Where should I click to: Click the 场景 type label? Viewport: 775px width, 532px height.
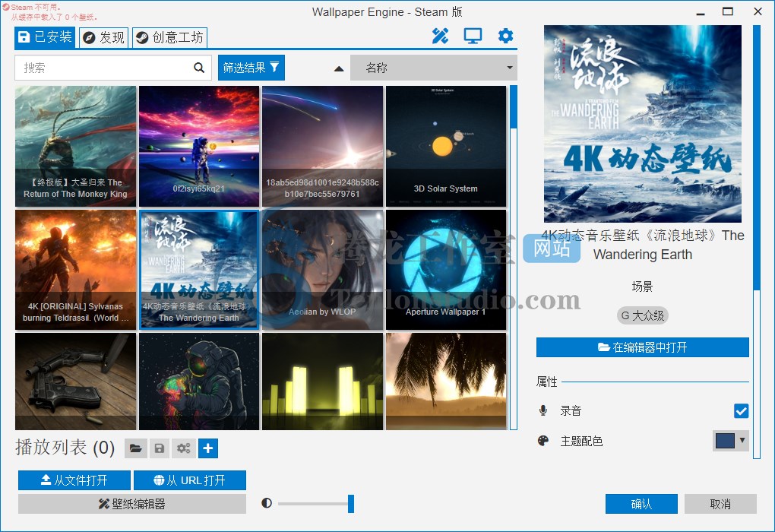point(643,287)
